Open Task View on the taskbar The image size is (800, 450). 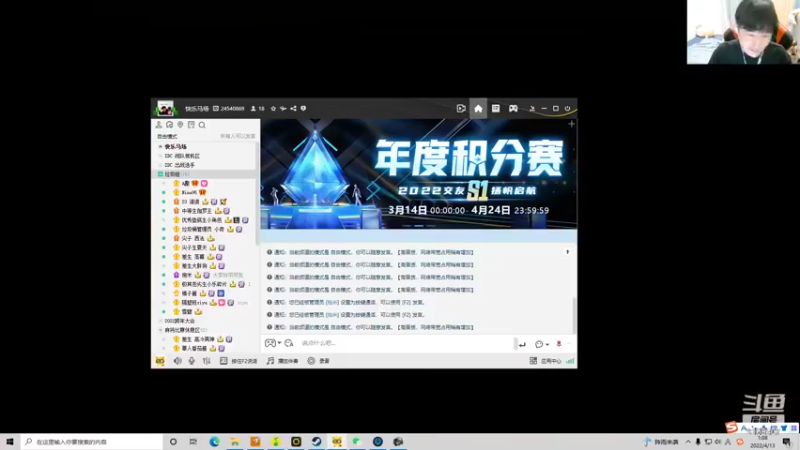[x=193, y=442]
